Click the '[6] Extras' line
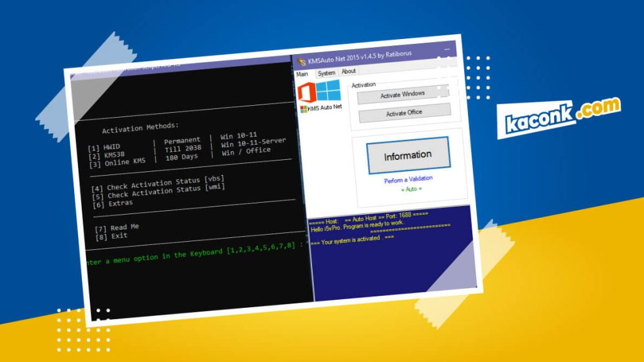The image size is (644, 362). pos(113,203)
